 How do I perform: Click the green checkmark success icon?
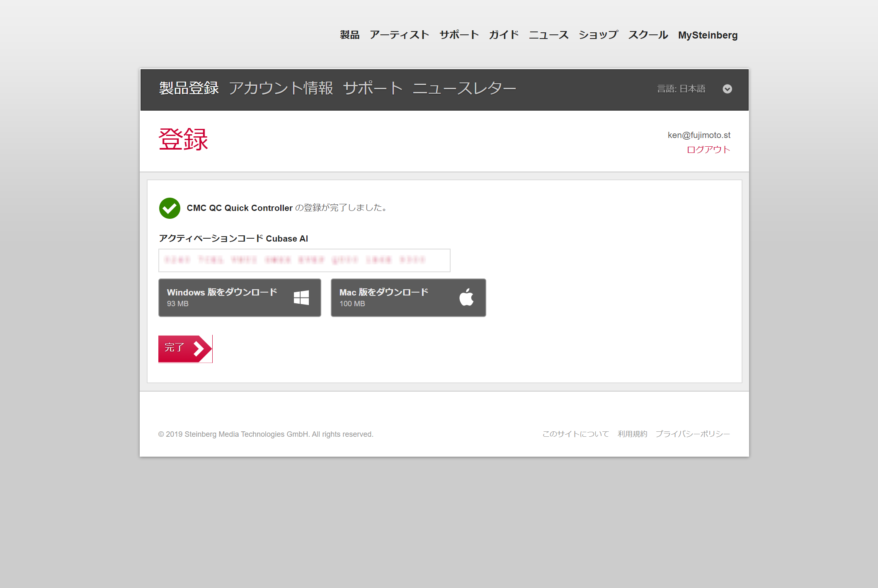170,208
